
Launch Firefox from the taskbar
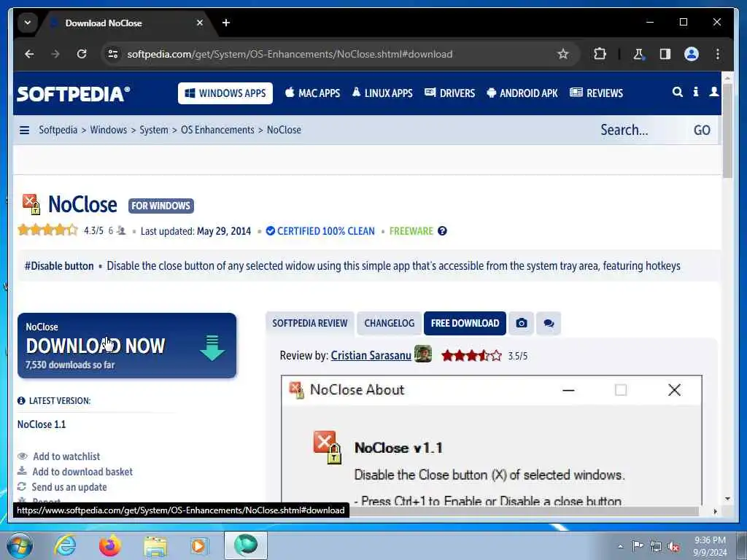[x=110, y=545]
